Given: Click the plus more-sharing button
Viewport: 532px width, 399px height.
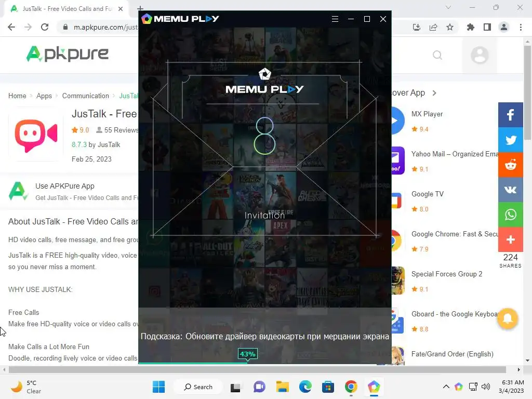Looking at the screenshot, I should coord(510,240).
